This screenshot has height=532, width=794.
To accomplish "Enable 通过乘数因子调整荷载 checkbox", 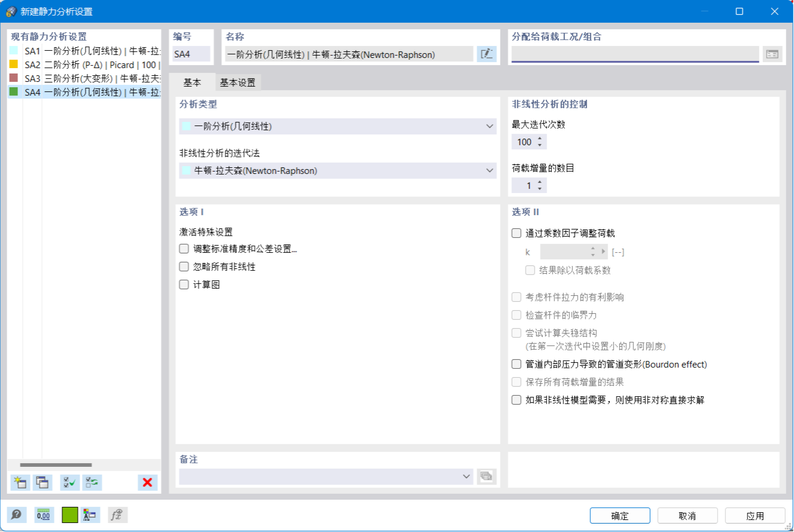I will [x=517, y=233].
